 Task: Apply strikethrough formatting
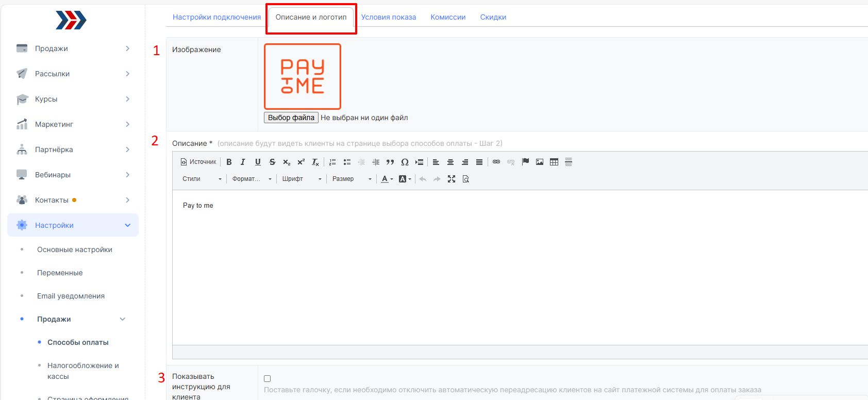(272, 162)
